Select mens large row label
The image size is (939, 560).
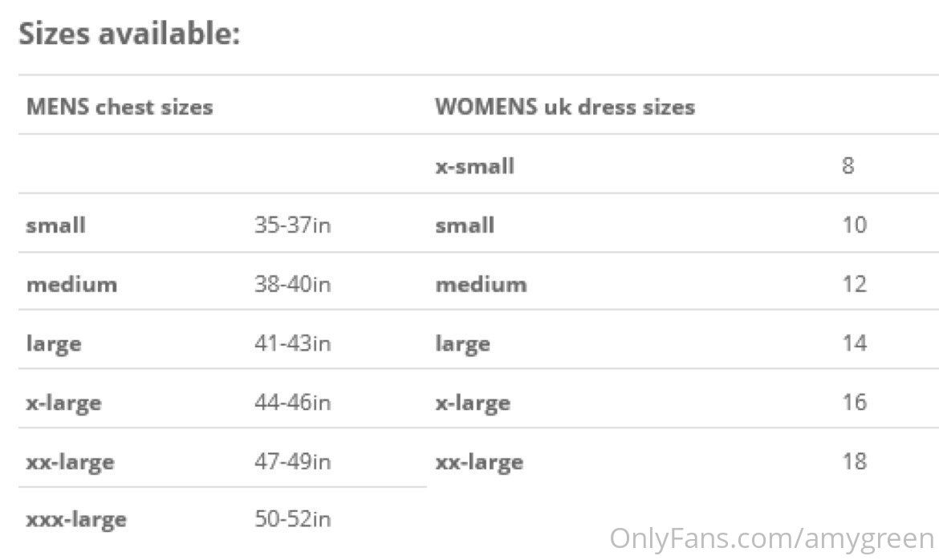click(54, 344)
